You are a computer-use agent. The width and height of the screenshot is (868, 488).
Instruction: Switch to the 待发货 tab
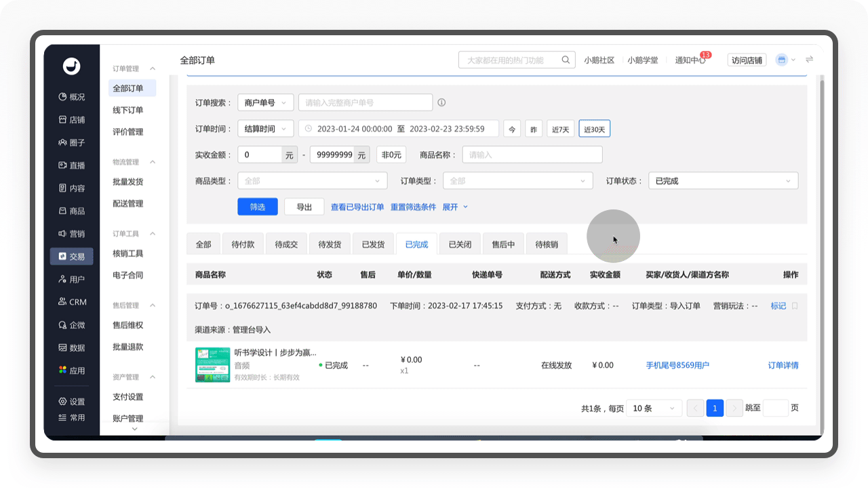[x=330, y=245]
